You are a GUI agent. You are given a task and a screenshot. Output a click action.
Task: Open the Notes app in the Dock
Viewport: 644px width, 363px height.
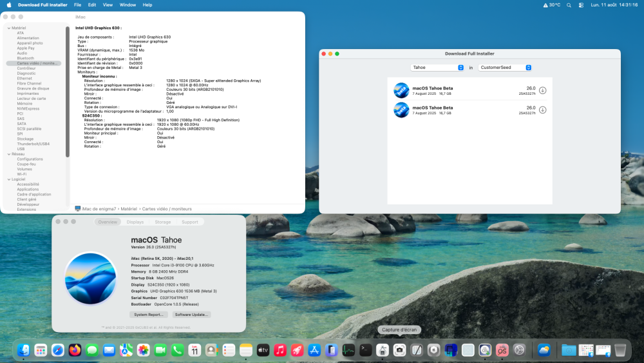[x=246, y=350]
